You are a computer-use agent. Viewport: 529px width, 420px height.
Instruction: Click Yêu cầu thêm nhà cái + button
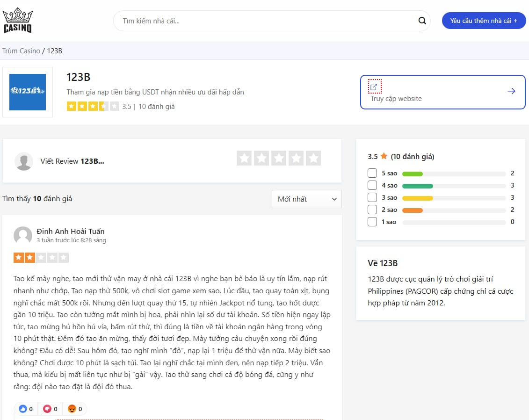(484, 21)
